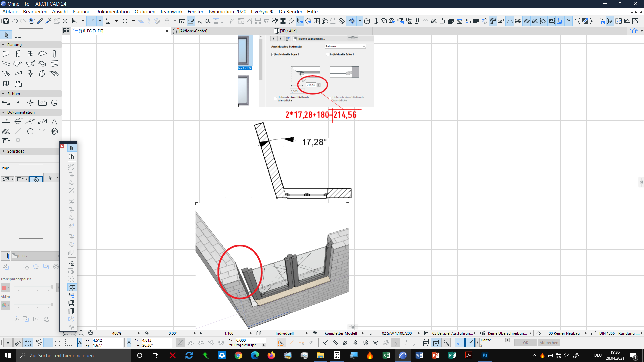Toggle Individuelle Ecke 2 checkbox
The height and width of the screenshot is (362, 644).
[x=273, y=54]
